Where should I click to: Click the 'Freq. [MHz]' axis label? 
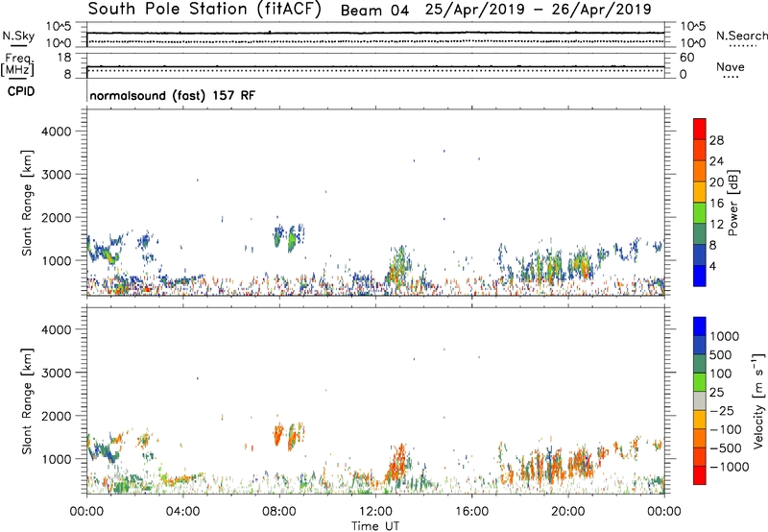tap(17, 64)
